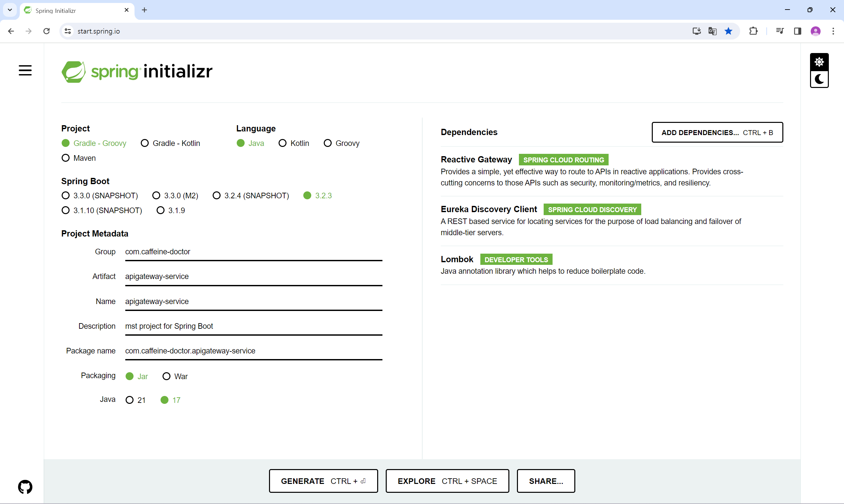Click the Generate button

tap(323, 481)
